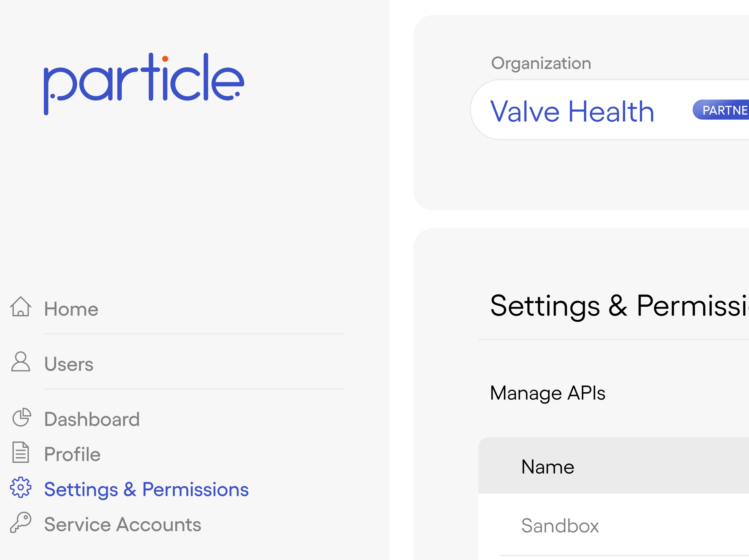Go to the Users page label

[x=69, y=364]
